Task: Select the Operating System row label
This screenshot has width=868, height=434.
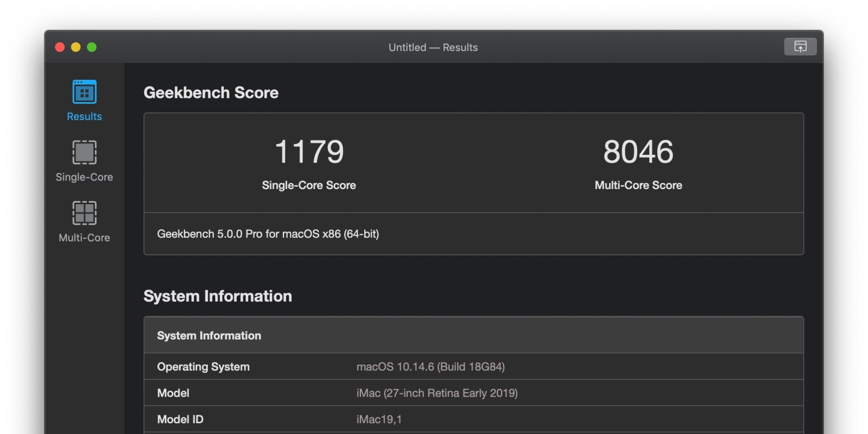Action: (203, 367)
